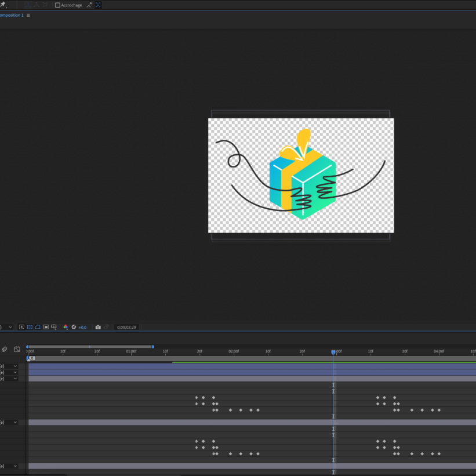
Task: Click the region of interest icon
Action: [x=46, y=327]
